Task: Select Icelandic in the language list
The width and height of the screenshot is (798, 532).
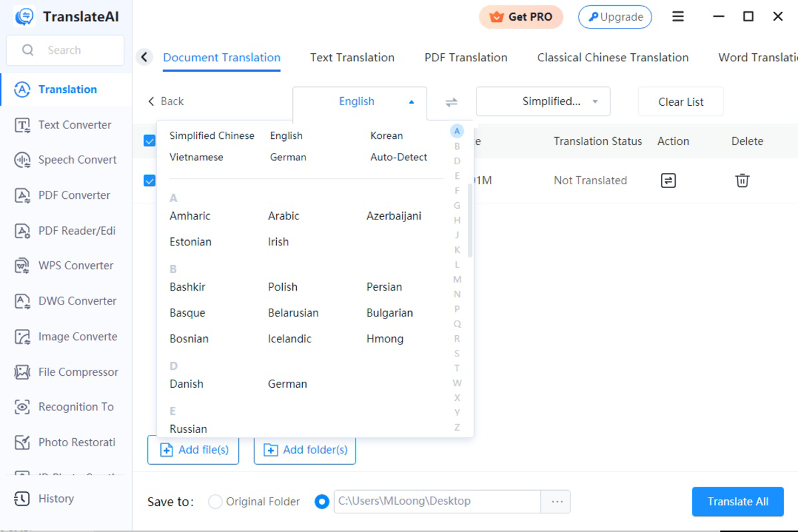Action: pyautogui.click(x=290, y=338)
